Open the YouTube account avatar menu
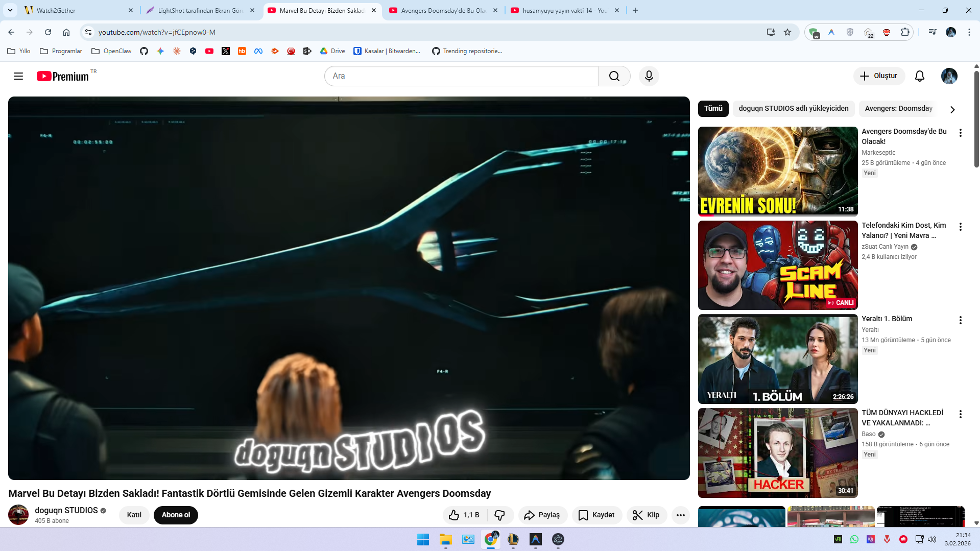Image resolution: width=980 pixels, height=551 pixels. coord(949,76)
